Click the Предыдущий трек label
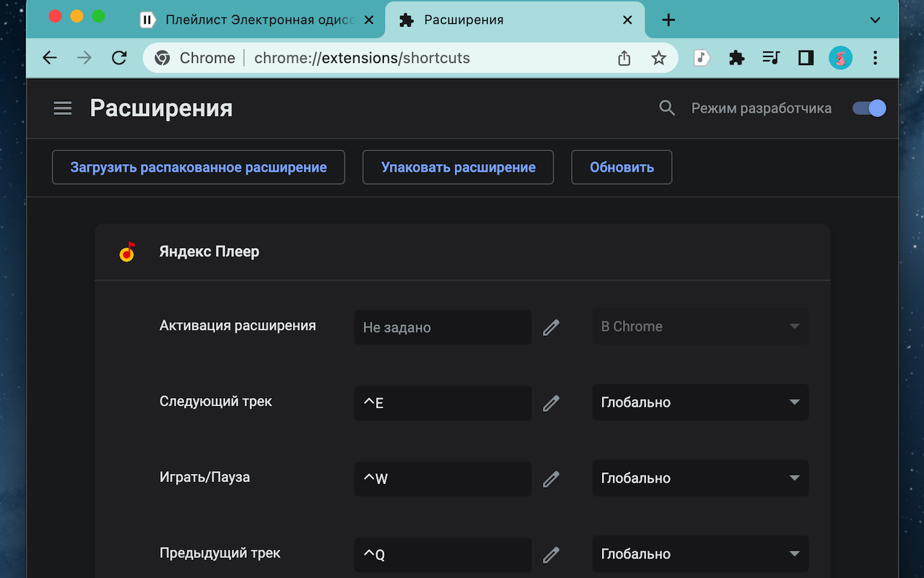 click(x=220, y=553)
